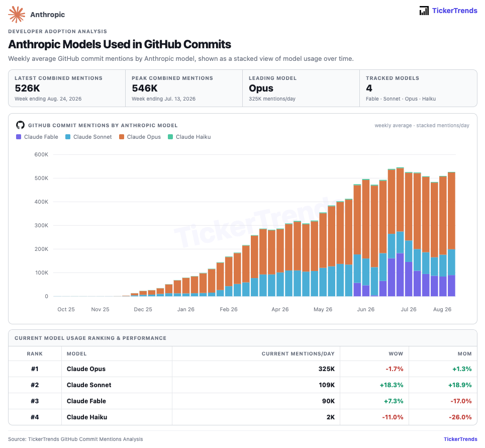Click the Claude Sonnet table row name
The height and width of the screenshot is (448, 485).
click(x=89, y=385)
